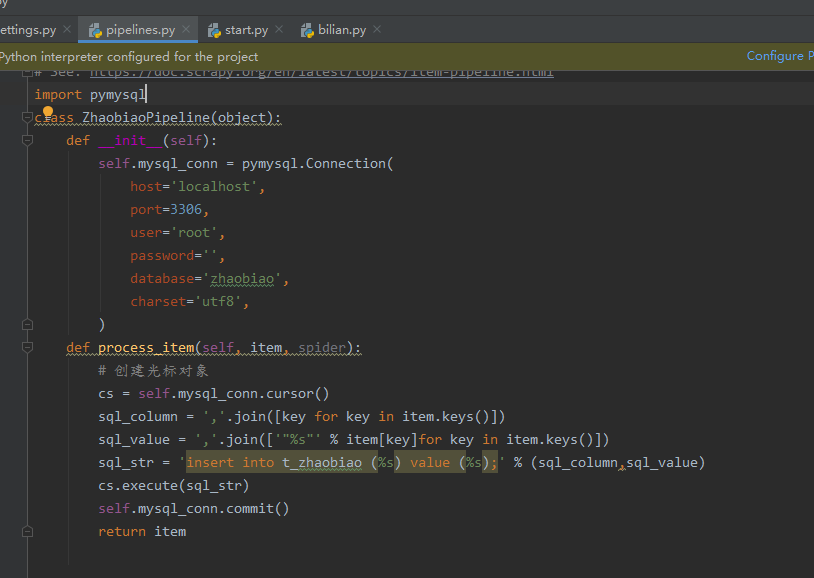Switch to the settings.py tab
Viewport: 814px width, 578px height.
point(36,30)
